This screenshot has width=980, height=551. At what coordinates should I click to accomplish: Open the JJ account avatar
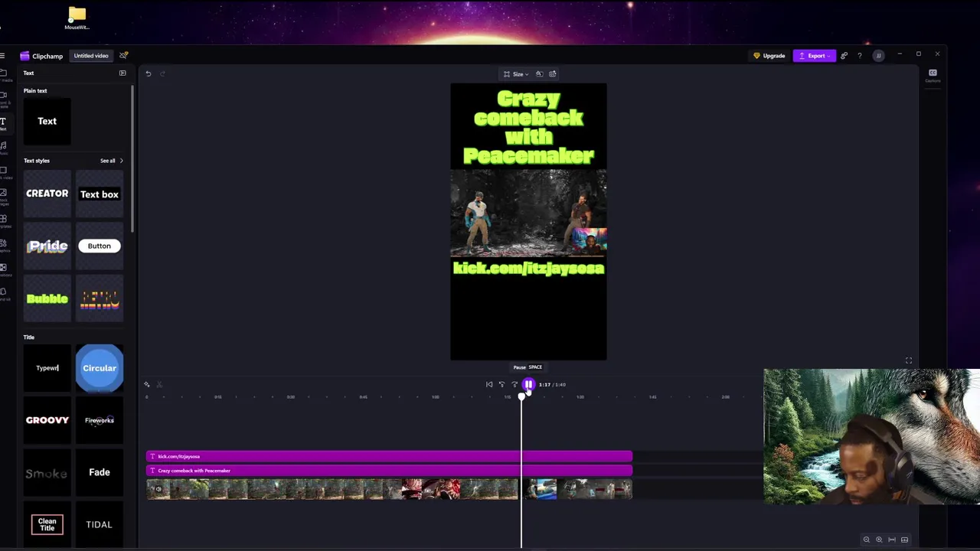click(x=878, y=56)
